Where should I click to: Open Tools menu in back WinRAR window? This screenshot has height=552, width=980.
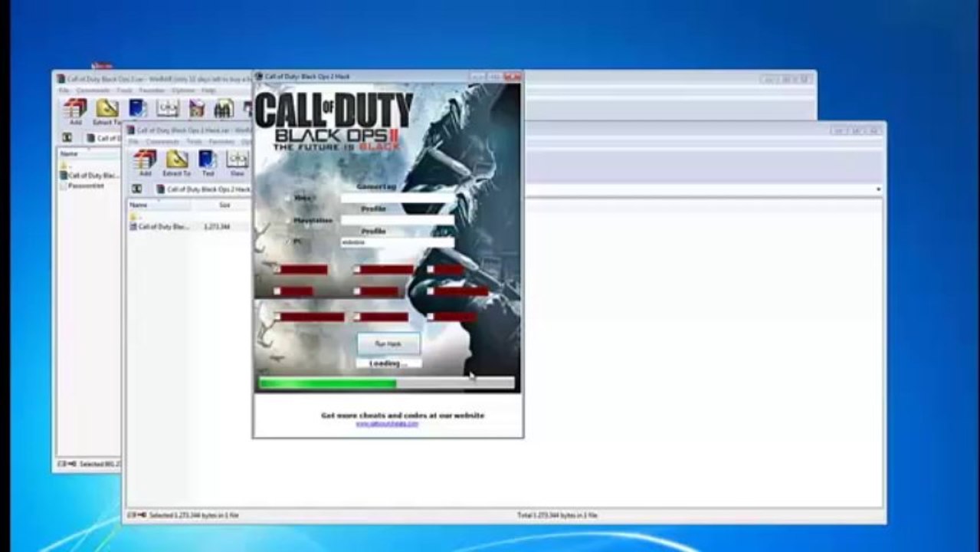124,90
